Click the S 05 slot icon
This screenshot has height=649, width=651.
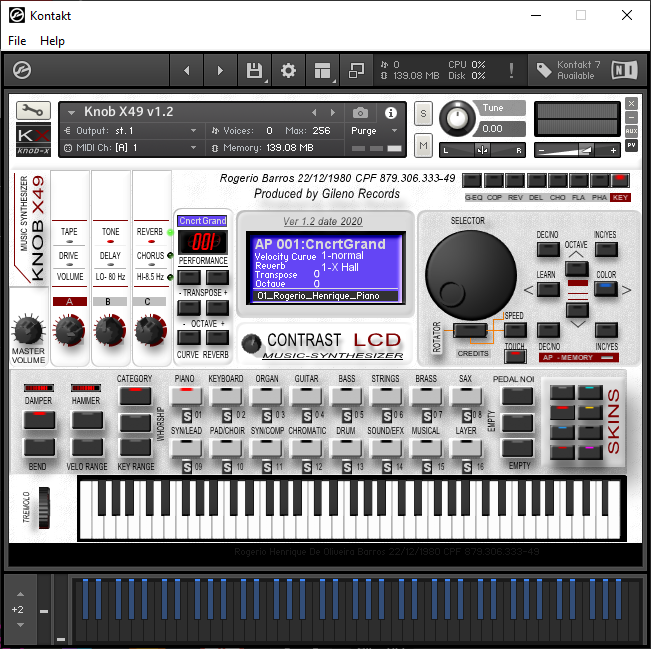[347, 416]
